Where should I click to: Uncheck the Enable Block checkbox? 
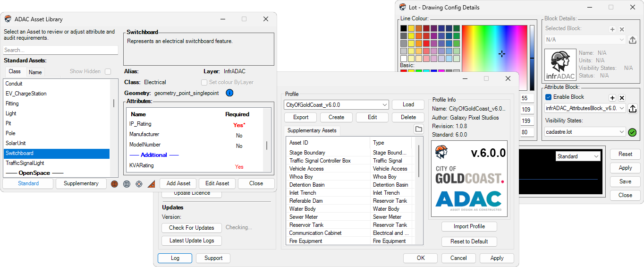[548, 97]
